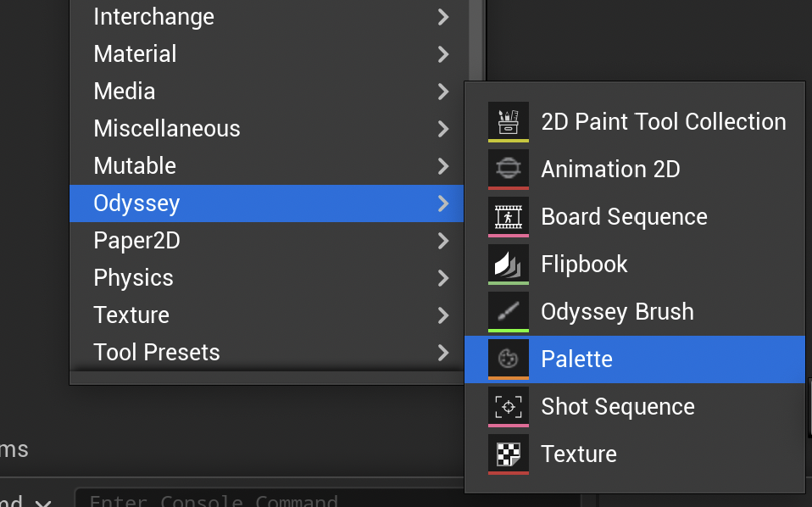
Task: Expand the Material submenu chevron
Action: [443, 54]
